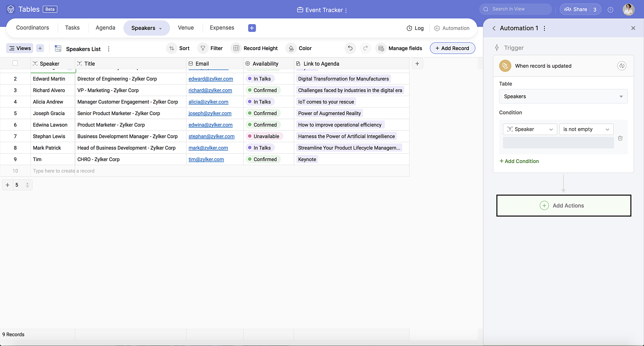Click the blue add table plus icon
The height and width of the screenshot is (346, 644).
coord(252,28)
